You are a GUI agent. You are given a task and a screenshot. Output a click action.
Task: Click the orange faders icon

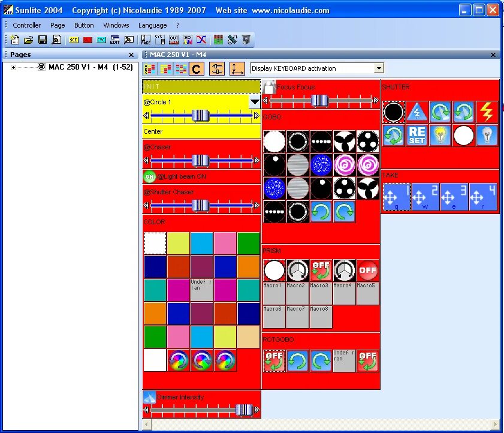[217, 69]
